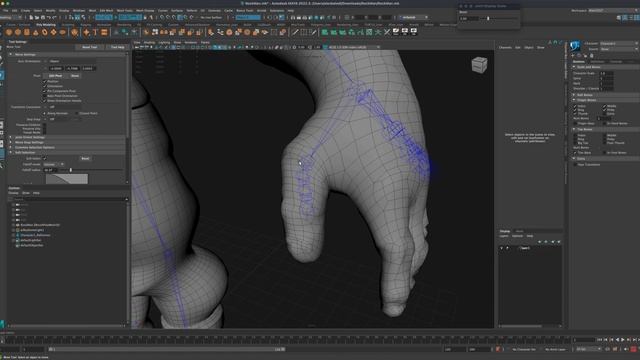Screen dimensions: 640x360
Task: Click the X-shaped shelf icon near green icons
Action: coord(387,32)
